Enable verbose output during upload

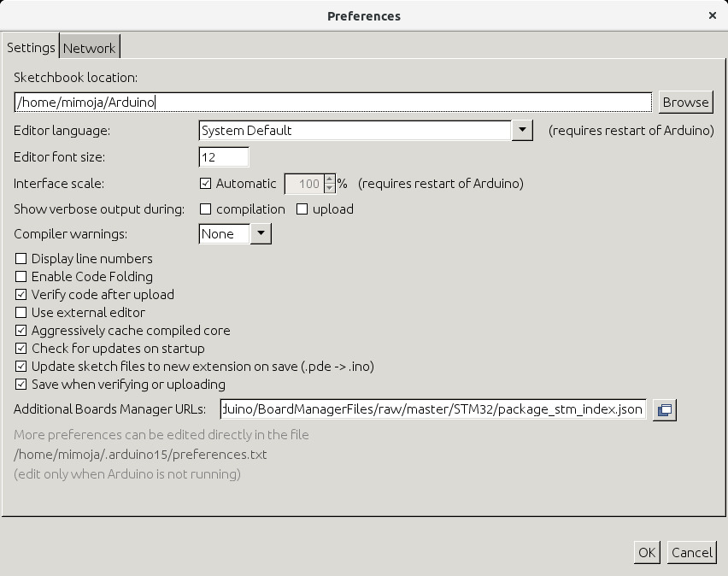302,209
